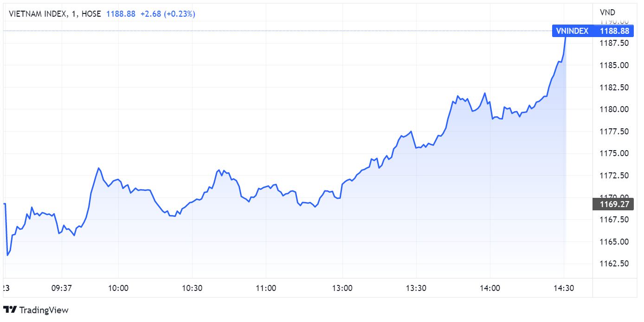Image resolution: width=644 pixels, height=322 pixels.
Task: Click the 1175.00 price axis label
Action: tap(613, 153)
